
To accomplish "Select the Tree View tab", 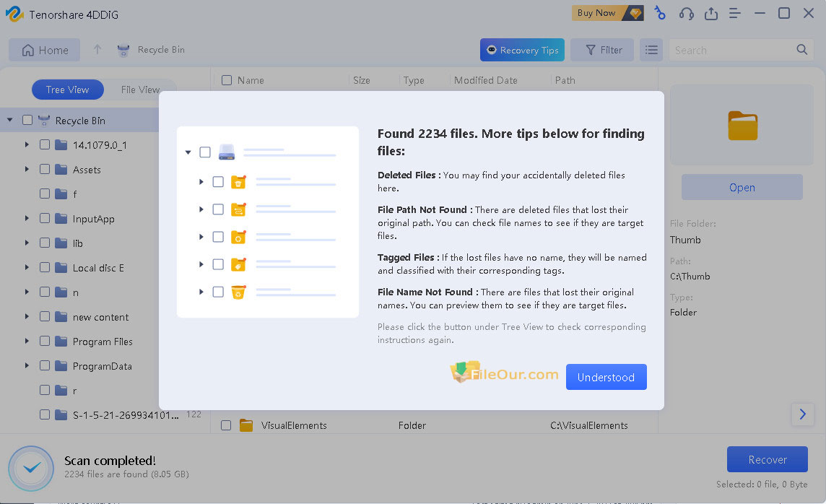I will [x=67, y=90].
